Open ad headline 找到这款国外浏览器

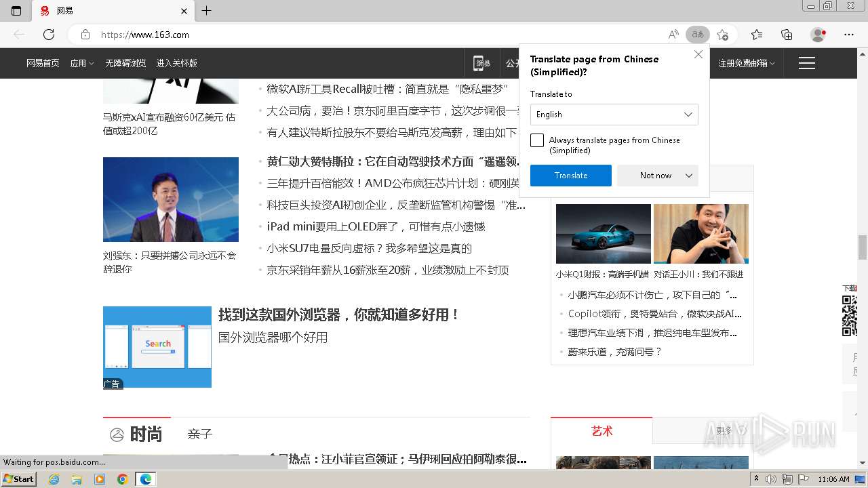coord(339,314)
